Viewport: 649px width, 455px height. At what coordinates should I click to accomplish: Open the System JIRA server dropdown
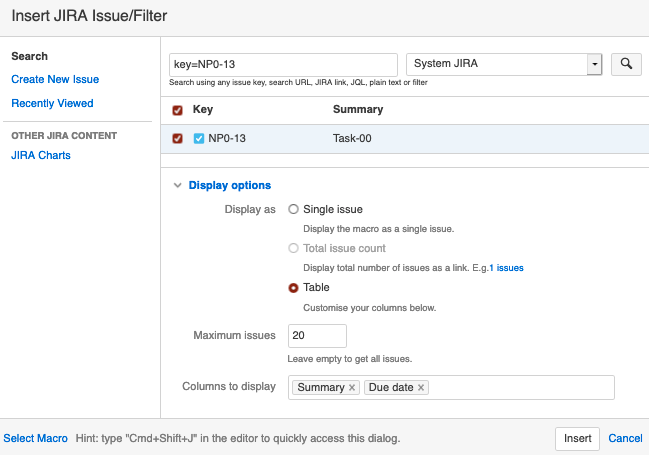[497, 64]
